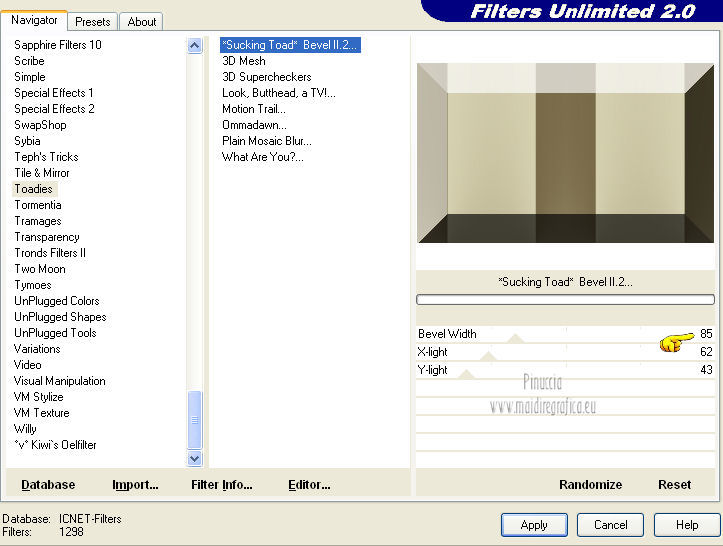Choose UnPlugged Tools category
Screen dimensions: 723x546
click(x=55, y=333)
